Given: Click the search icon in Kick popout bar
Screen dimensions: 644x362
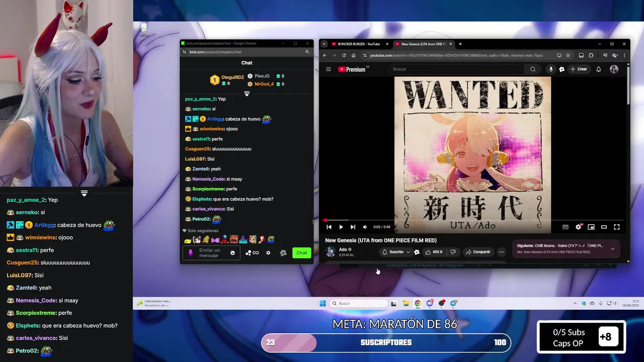Looking at the screenshot, I should click(x=307, y=52).
